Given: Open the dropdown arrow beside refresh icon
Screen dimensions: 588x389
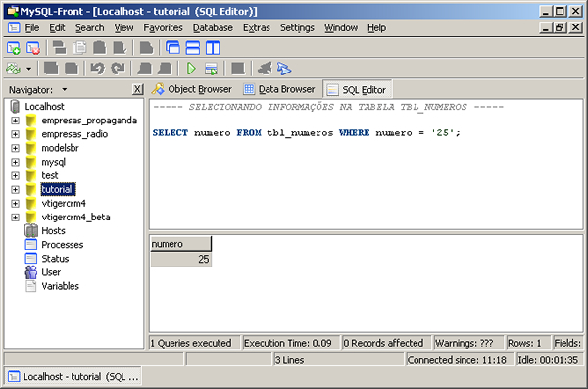Looking at the screenshot, I should point(28,69).
